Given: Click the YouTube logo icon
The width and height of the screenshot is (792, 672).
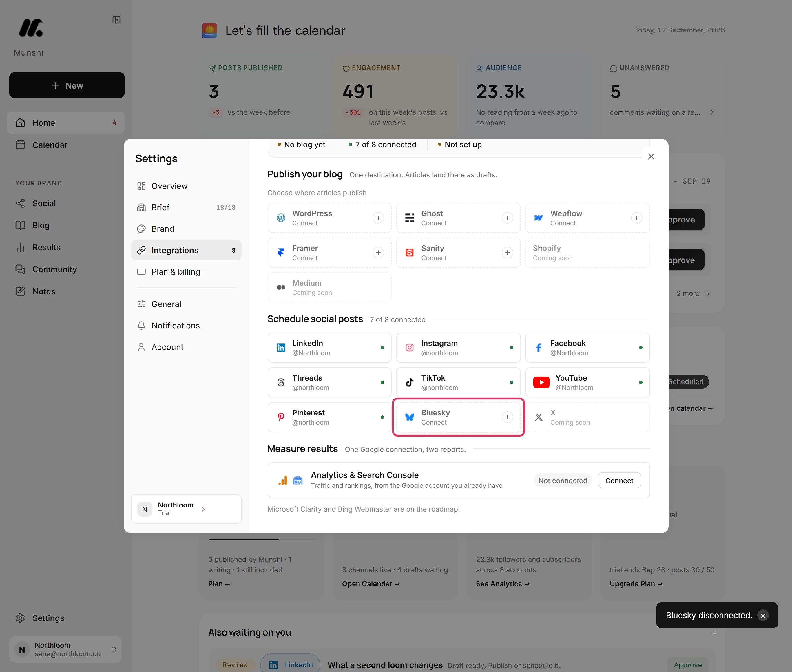Looking at the screenshot, I should (x=541, y=382).
